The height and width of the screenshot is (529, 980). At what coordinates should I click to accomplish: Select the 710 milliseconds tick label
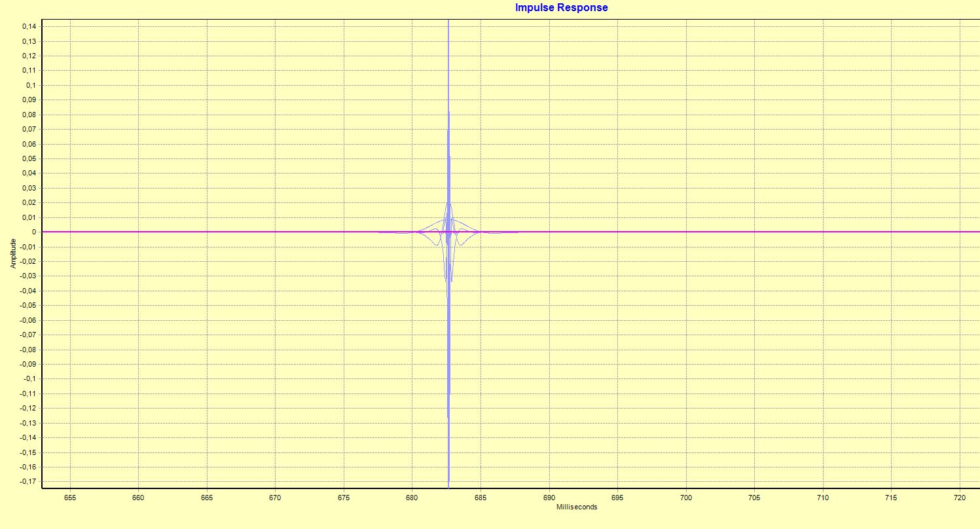[x=823, y=497]
